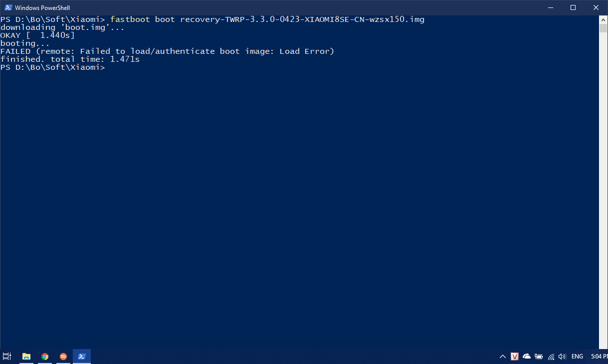The height and width of the screenshot is (364, 608).
Task: Open File Explorer from the taskbar
Action: tap(26, 356)
